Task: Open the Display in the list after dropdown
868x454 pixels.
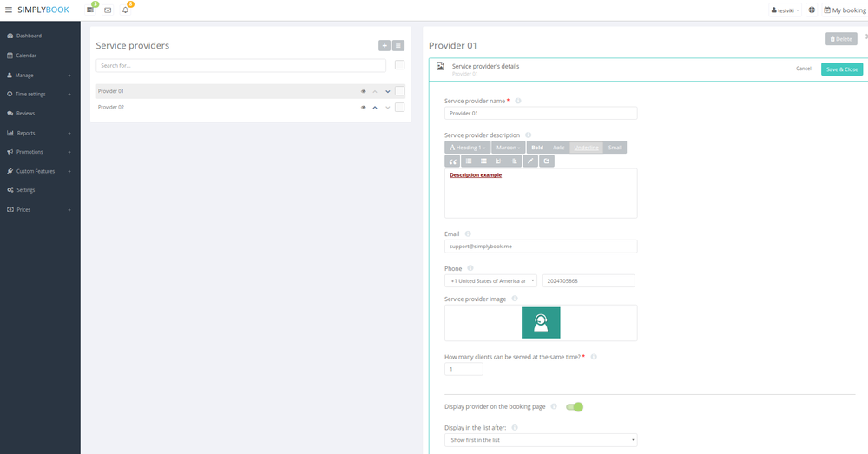Action: 541,440
